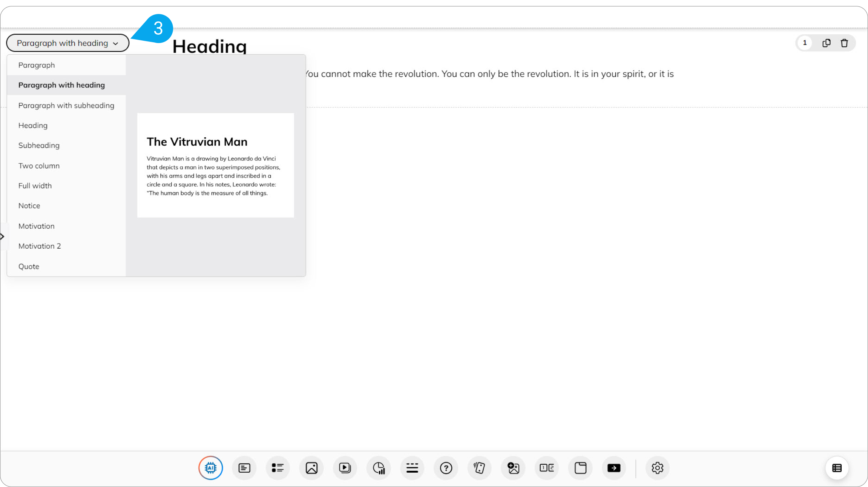Delete the current block with trash icon
Image resolution: width=868 pixels, height=487 pixels.
[x=845, y=43]
